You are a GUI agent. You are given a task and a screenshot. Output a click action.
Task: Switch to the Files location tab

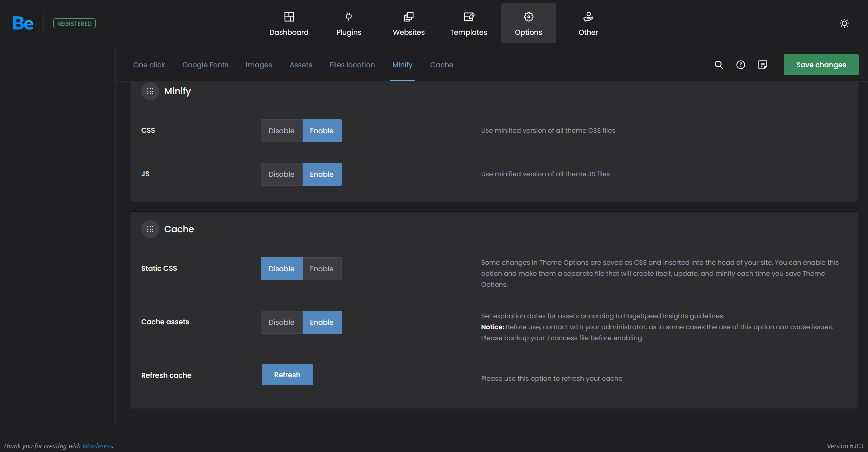click(352, 65)
